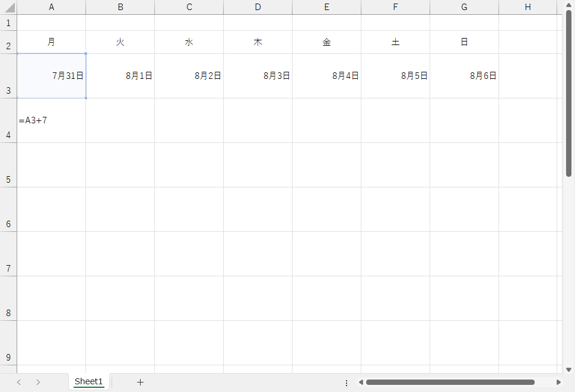
Task: Click the cell showing formula =A3+7
Action: point(52,120)
